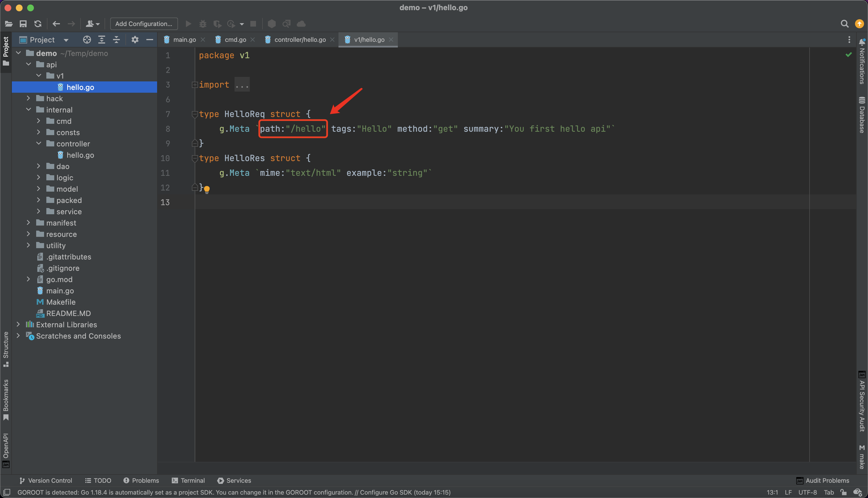The width and height of the screenshot is (868, 498).
Task: Switch to controller/hello.go tab
Action: pos(300,40)
